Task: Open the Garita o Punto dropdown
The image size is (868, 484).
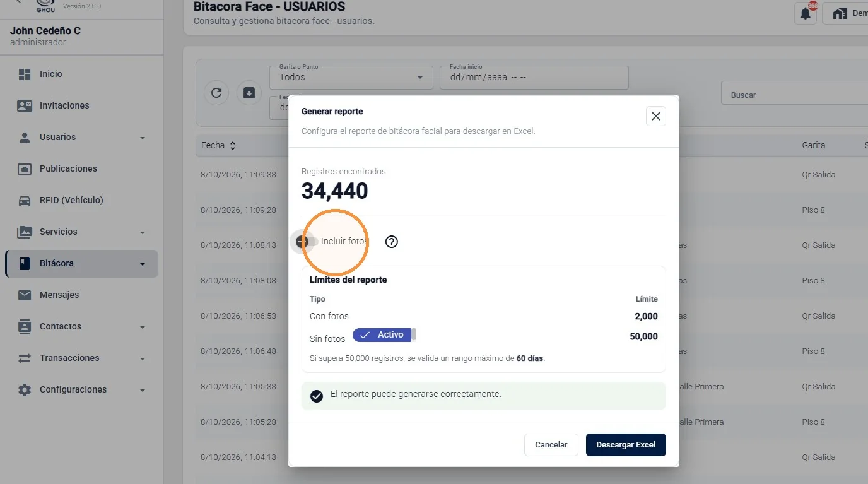Action: (x=352, y=78)
